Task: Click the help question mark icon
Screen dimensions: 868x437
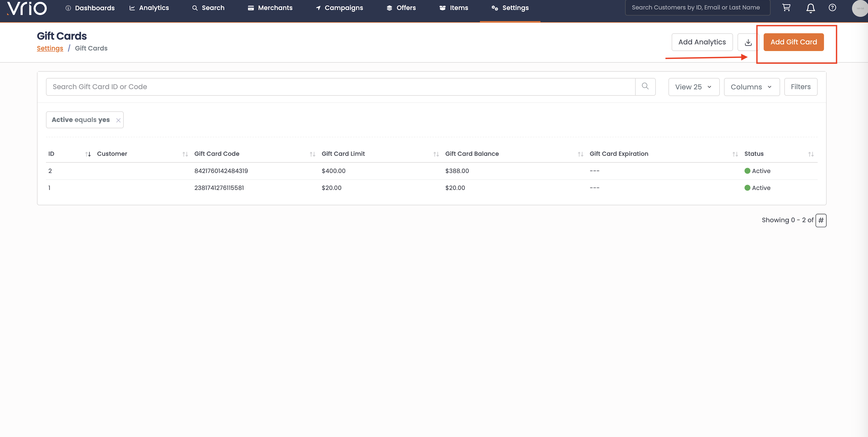Action: (x=832, y=8)
